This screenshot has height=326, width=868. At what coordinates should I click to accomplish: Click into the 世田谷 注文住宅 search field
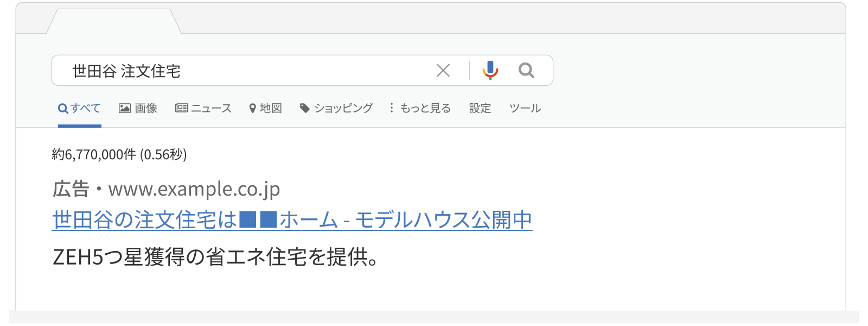pos(244,71)
